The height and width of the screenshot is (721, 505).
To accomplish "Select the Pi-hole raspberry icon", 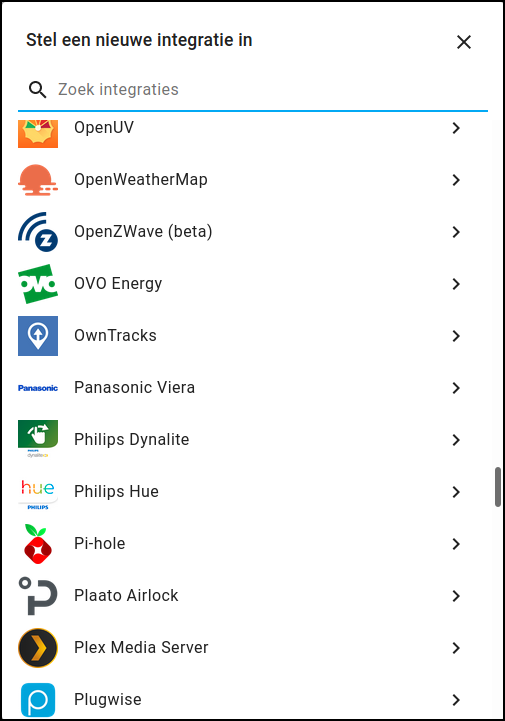I will [x=38, y=544].
